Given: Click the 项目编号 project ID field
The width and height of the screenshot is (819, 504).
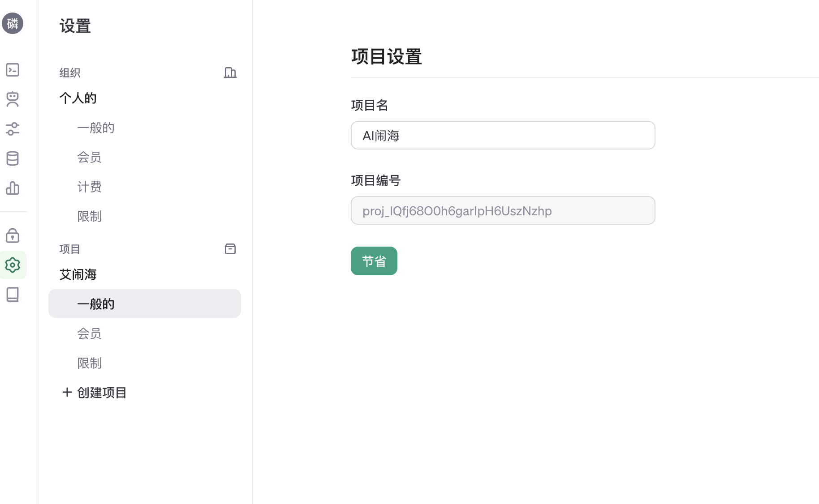Looking at the screenshot, I should pyautogui.click(x=503, y=210).
